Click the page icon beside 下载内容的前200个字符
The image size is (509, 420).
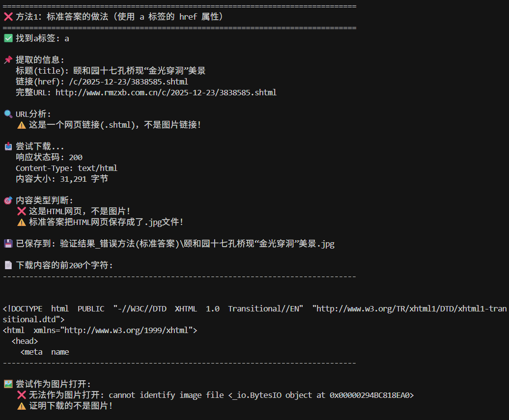(8, 265)
